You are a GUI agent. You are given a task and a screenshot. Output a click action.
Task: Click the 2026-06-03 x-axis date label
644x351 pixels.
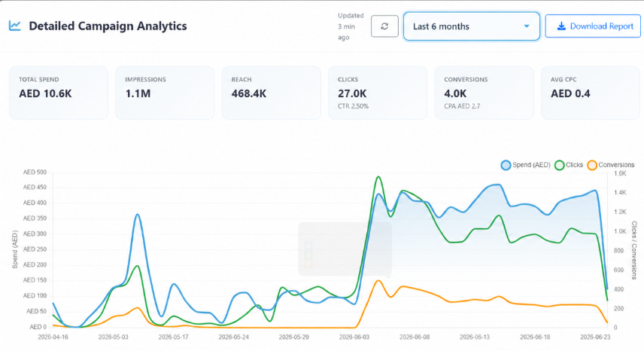coord(354,337)
